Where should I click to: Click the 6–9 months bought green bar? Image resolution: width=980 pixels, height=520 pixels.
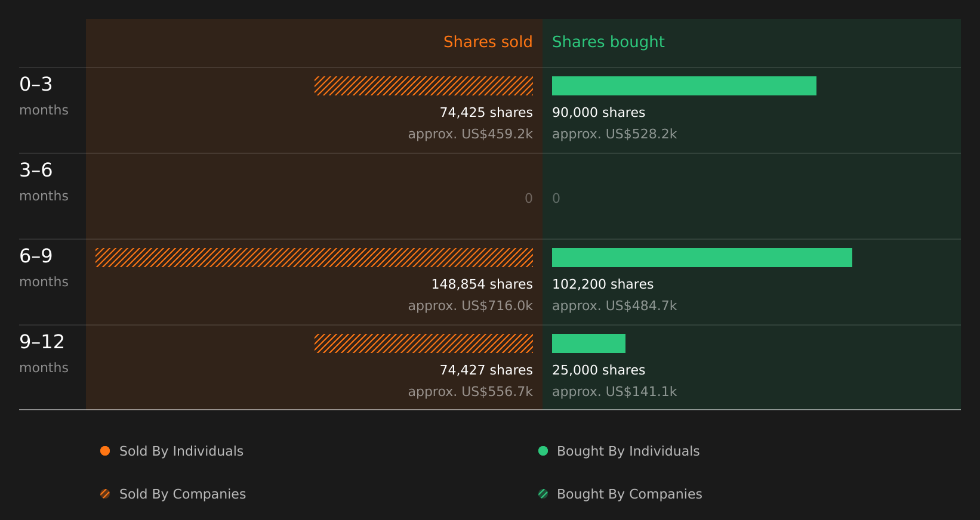pyautogui.click(x=702, y=258)
